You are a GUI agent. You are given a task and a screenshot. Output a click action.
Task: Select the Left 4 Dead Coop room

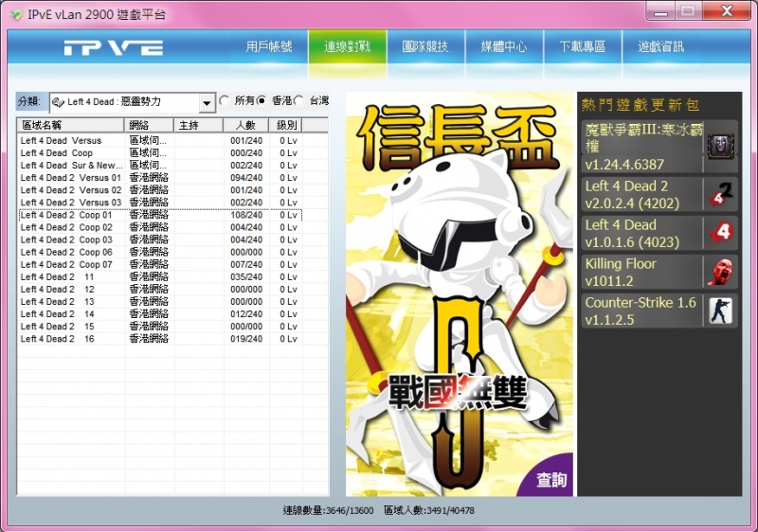tap(160, 153)
